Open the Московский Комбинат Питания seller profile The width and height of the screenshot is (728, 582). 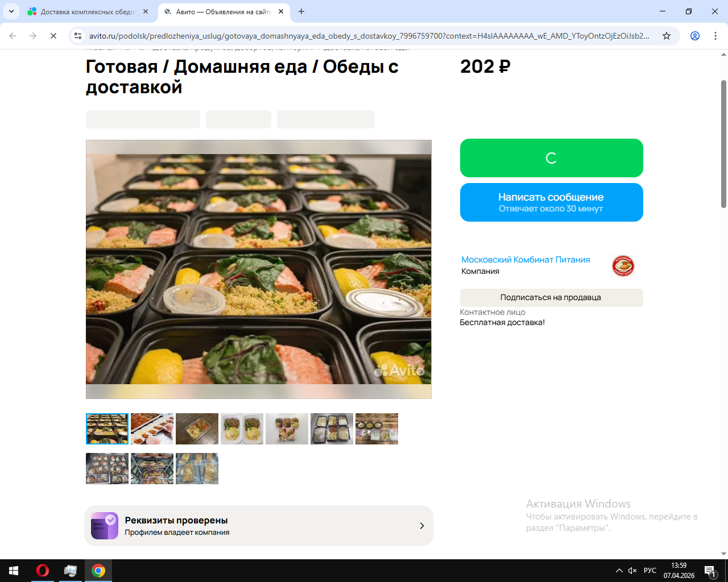click(x=526, y=260)
